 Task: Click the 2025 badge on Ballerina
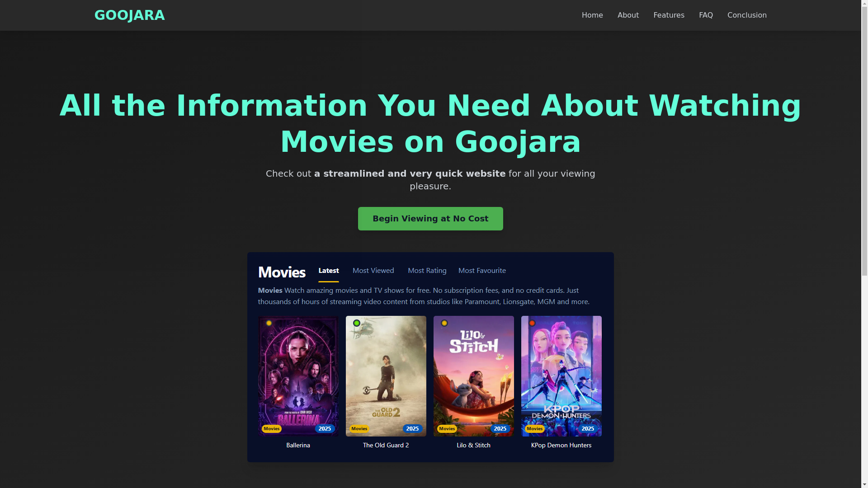pyautogui.click(x=325, y=429)
